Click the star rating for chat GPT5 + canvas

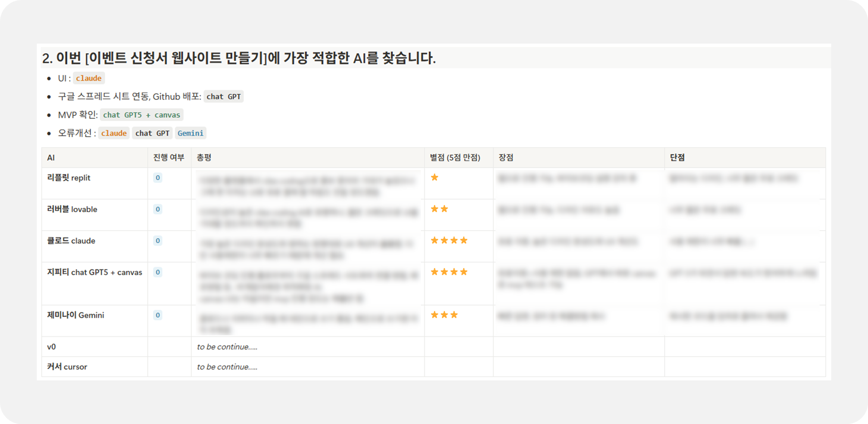point(449,272)
